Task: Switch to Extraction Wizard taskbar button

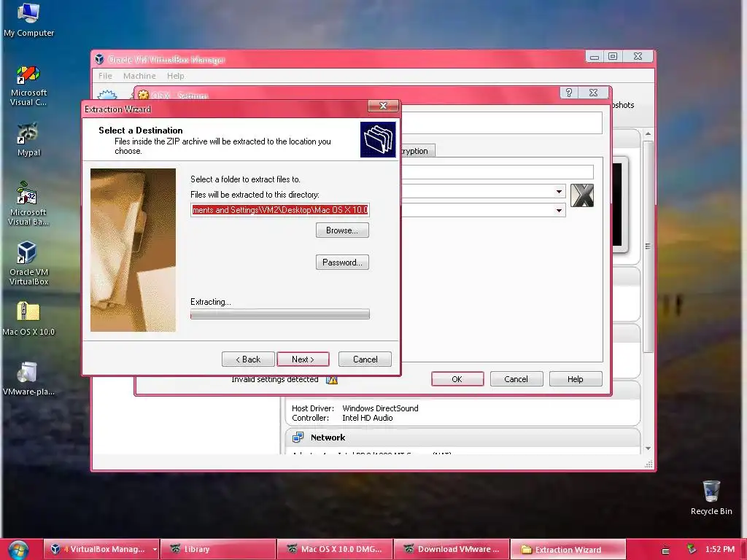Action: pyautogui.click(x=568, y=549)
